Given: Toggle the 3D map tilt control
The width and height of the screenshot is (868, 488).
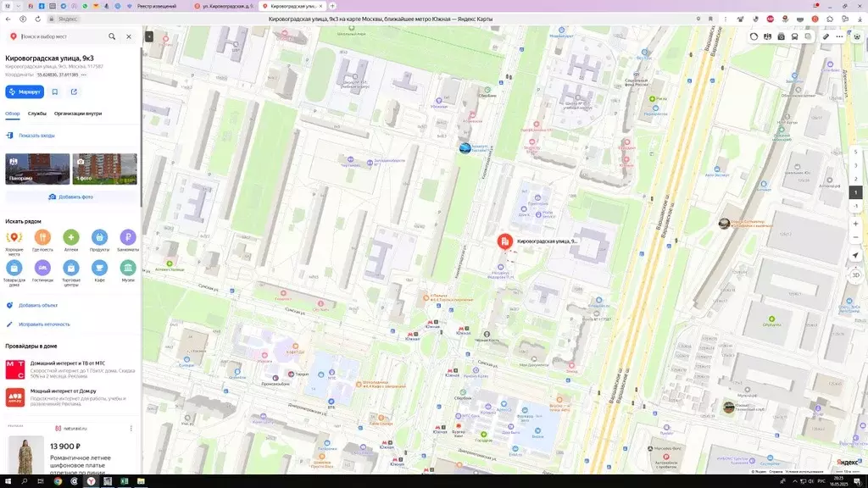Looking at the screenshot, I should click(x=856, y=275).
